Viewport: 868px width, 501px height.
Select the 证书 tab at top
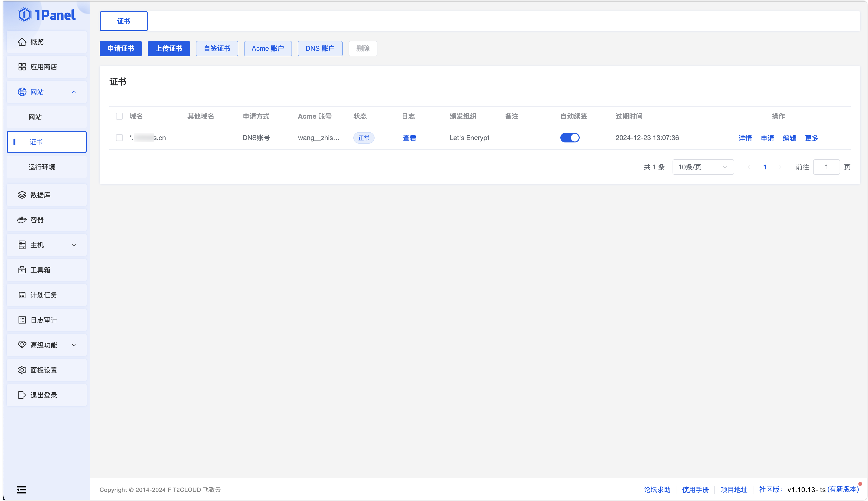(123, 21)
